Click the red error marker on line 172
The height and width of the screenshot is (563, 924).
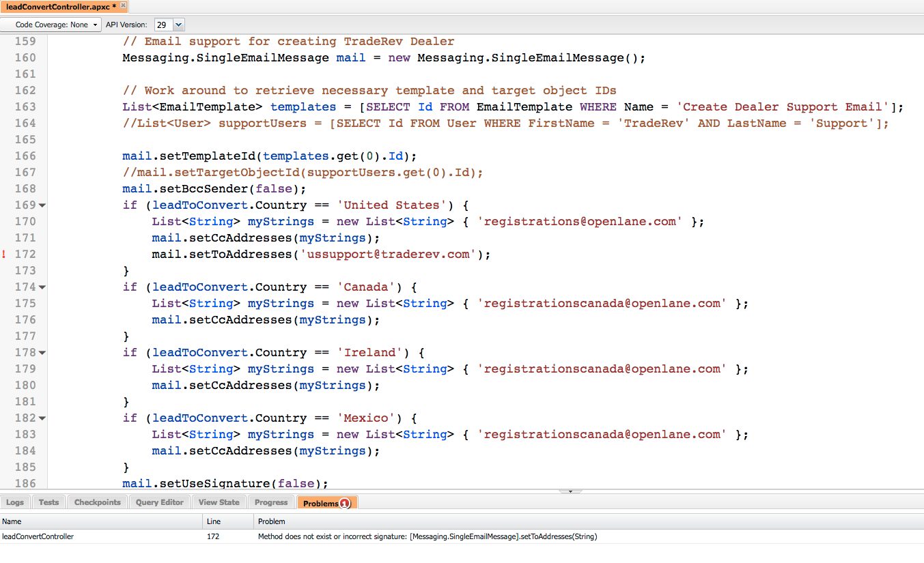(4, 255)
